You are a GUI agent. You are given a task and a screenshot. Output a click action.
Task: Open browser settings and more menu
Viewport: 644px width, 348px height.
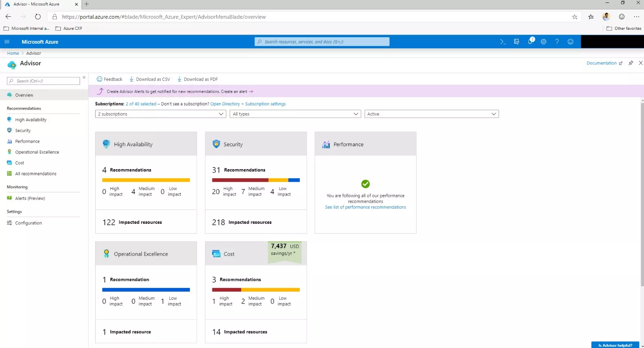637,17
